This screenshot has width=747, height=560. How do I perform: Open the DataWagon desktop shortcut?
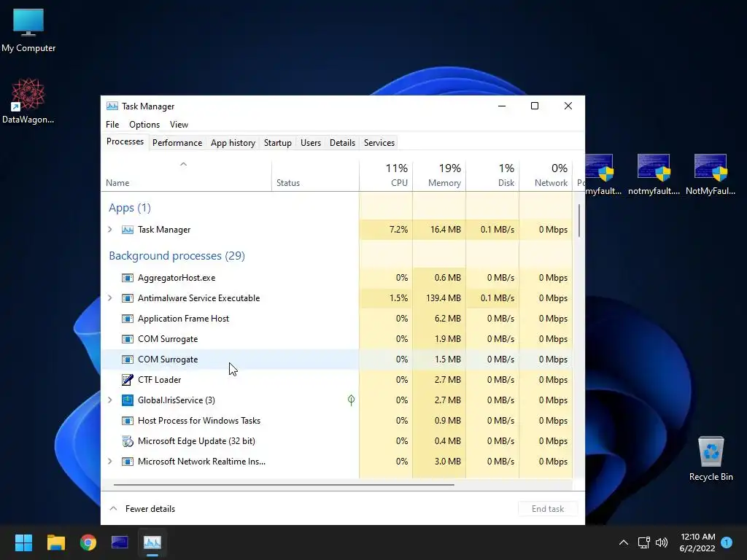tap(28, 101)
